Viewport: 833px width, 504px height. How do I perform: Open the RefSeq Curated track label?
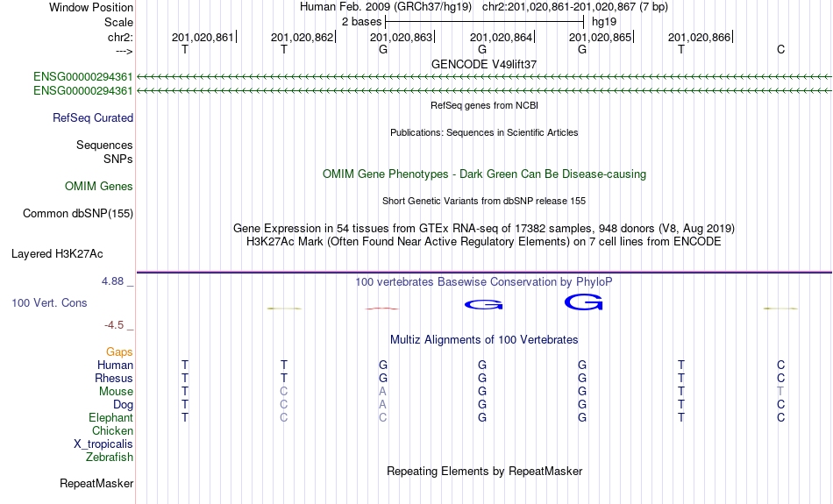[x=93, y=118]
